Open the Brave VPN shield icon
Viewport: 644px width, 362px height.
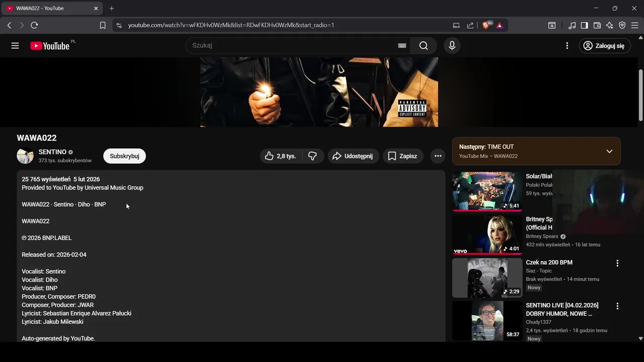click(622, 25)
